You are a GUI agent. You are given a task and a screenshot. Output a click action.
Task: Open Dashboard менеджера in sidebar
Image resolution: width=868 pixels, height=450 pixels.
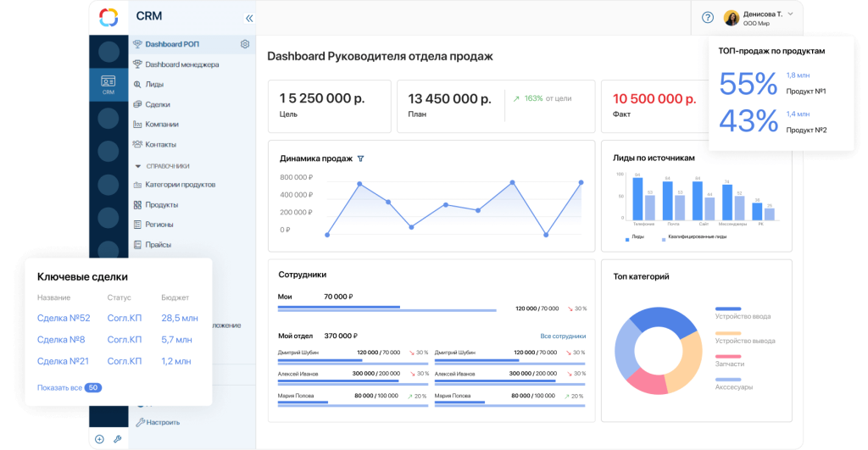(x=181, y=64)
